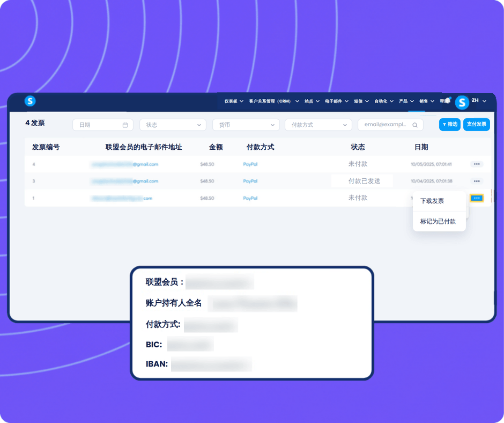Open the three-dot menu for invoice 4
Image resolution: width=504 pixels, height=423 pixels.
(477, 164)
